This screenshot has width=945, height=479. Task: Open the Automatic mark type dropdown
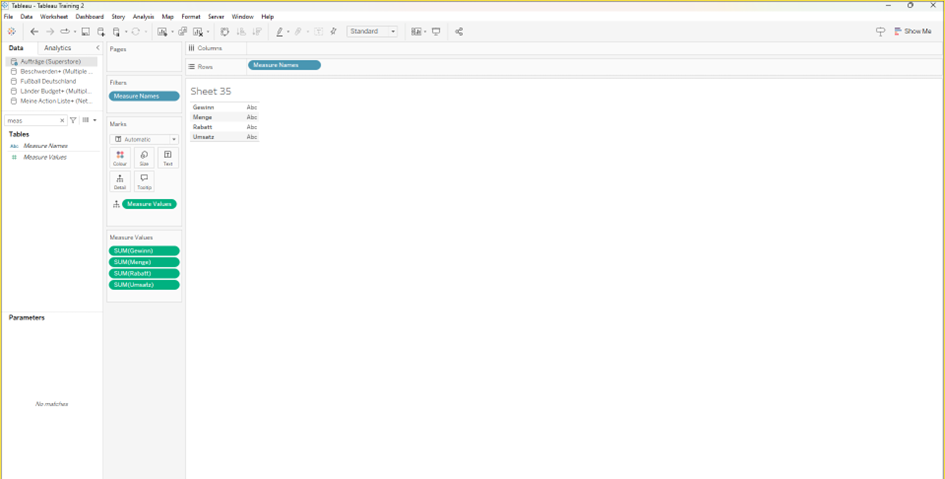[x=144, y=139]
